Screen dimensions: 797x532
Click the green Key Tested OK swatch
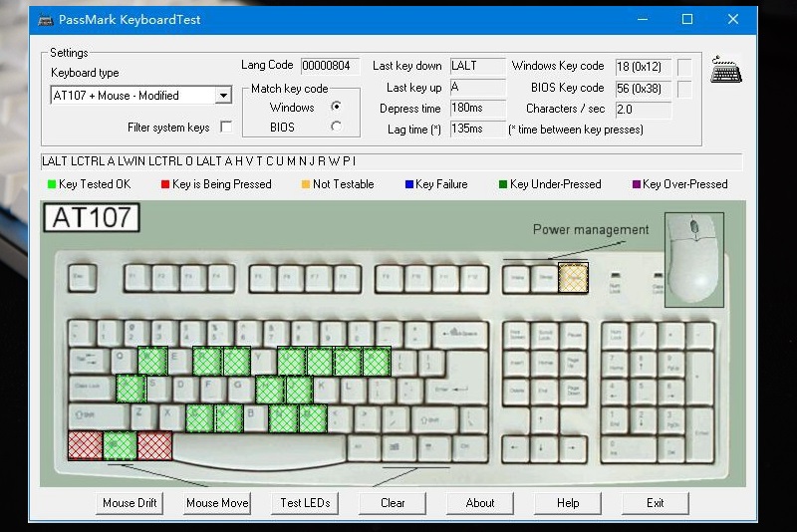coord(52,184)
